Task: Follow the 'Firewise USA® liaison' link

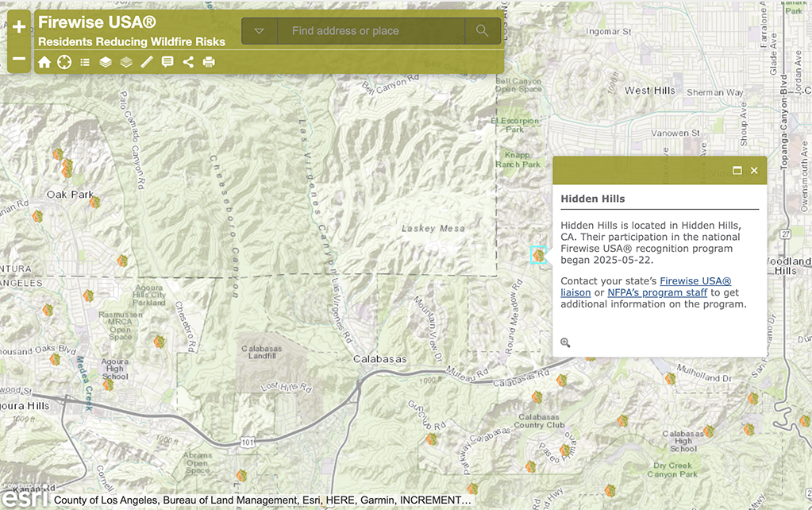Action: point(645,287)
